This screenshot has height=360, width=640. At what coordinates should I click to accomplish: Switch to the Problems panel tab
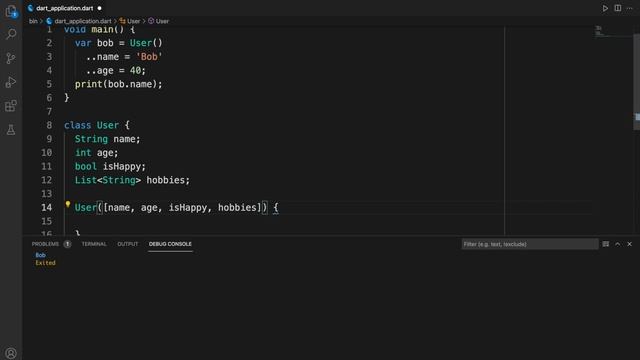tap(45, 244)
